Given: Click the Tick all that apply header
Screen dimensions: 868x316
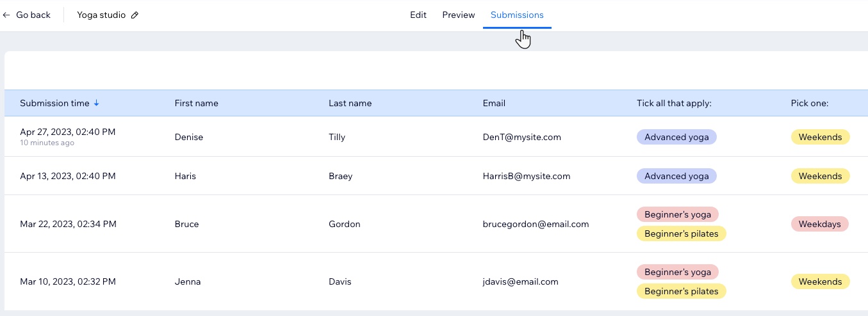Looking at the screenshot, I should (x=675, y=103).
